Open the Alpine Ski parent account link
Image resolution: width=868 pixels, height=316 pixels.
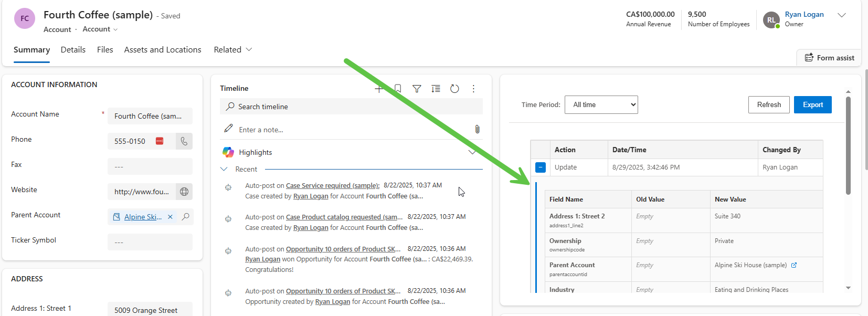pos(143,217)
